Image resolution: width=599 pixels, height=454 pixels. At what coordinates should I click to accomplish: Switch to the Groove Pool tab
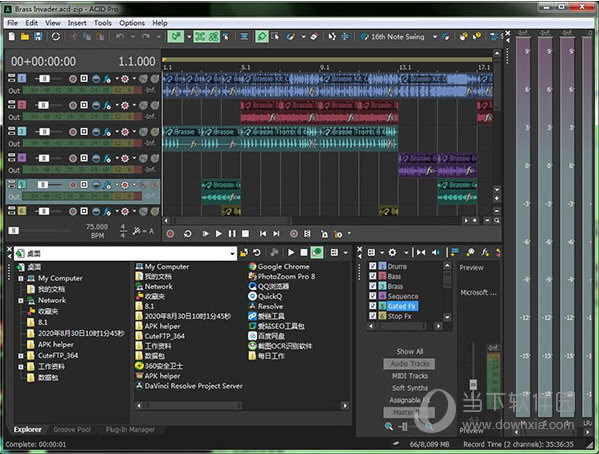[72, 430]
